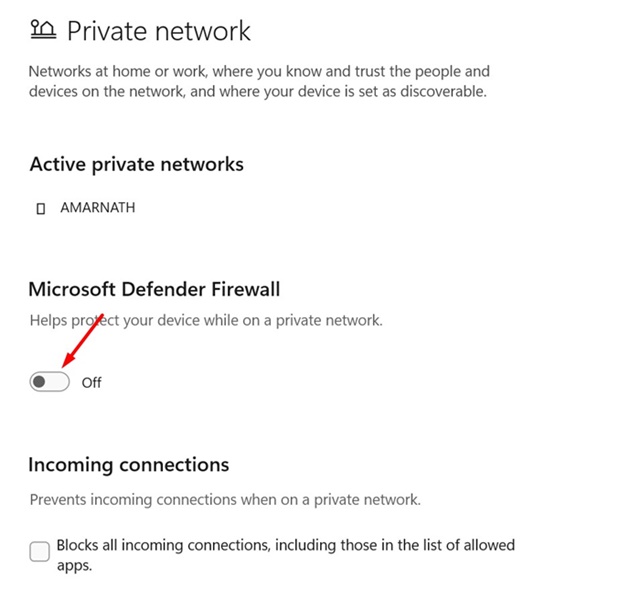Click the Prevents incoming connections description
The image size is (640, 609).
[x=225, y=498]
